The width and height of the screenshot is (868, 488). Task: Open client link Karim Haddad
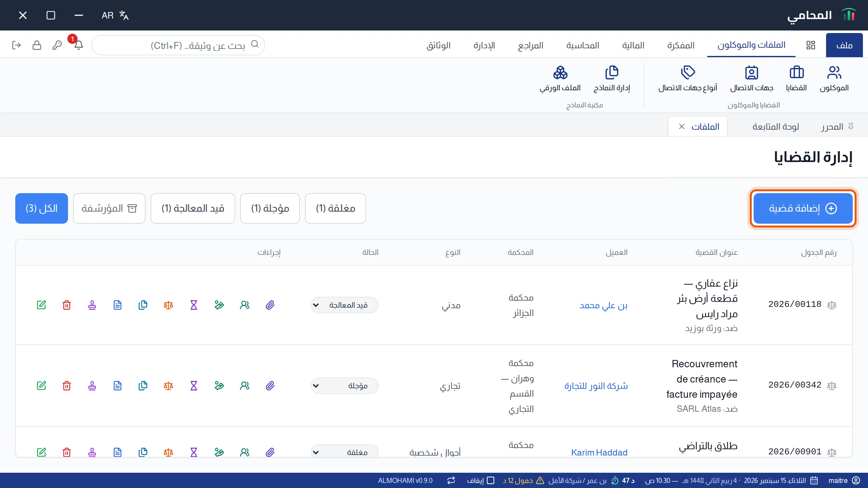599,452
